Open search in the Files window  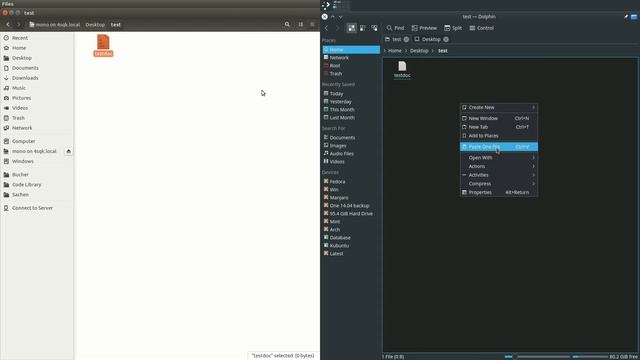tap(287, 24)
